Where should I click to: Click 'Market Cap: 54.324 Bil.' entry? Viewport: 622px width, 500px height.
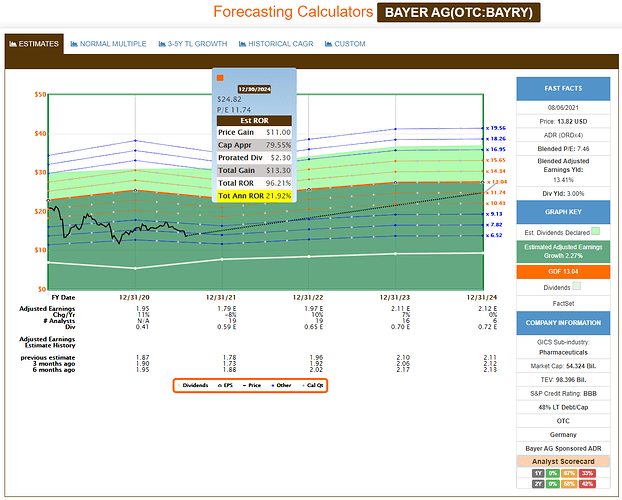click(563, 366)
